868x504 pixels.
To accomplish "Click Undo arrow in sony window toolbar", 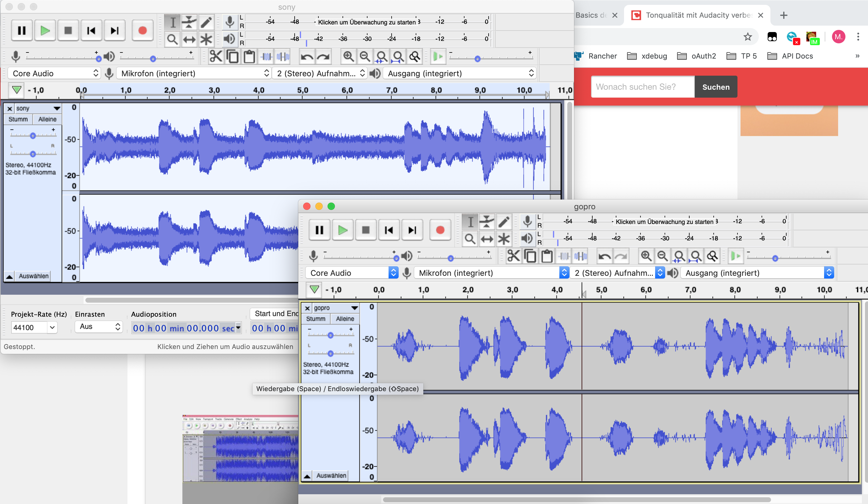I will coord(307,57).
